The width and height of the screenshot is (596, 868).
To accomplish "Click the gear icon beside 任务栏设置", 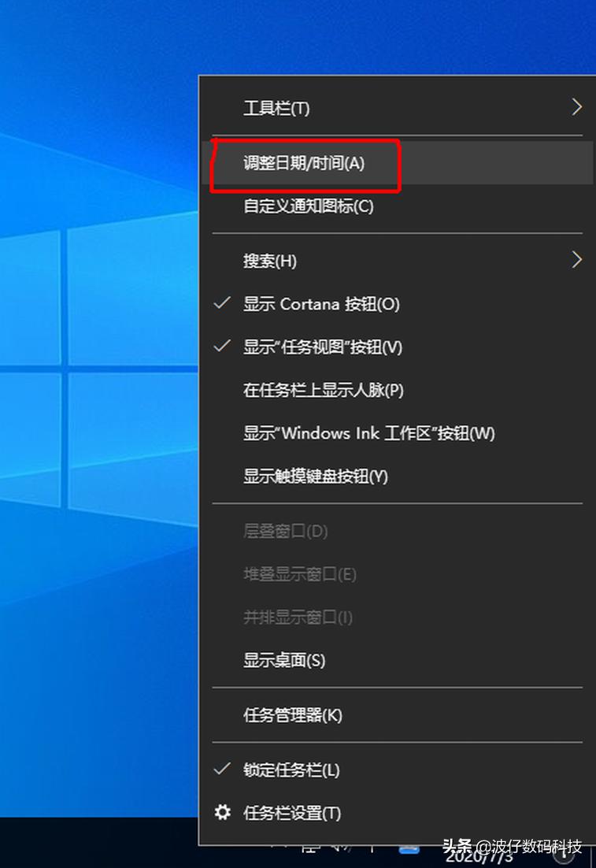I will click(x=223, y=812).
